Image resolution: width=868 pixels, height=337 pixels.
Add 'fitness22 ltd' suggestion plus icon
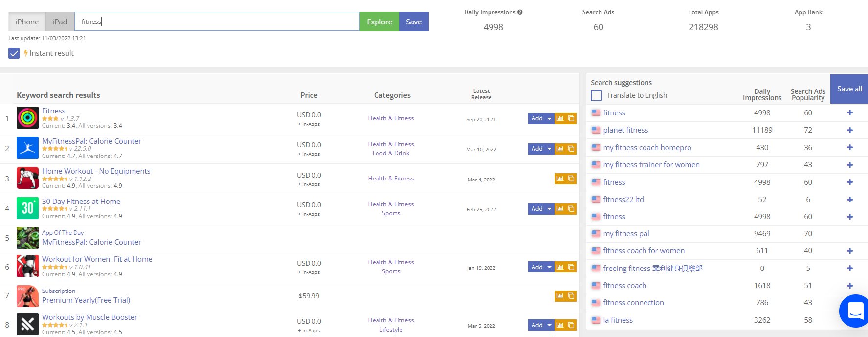point(850,200)
